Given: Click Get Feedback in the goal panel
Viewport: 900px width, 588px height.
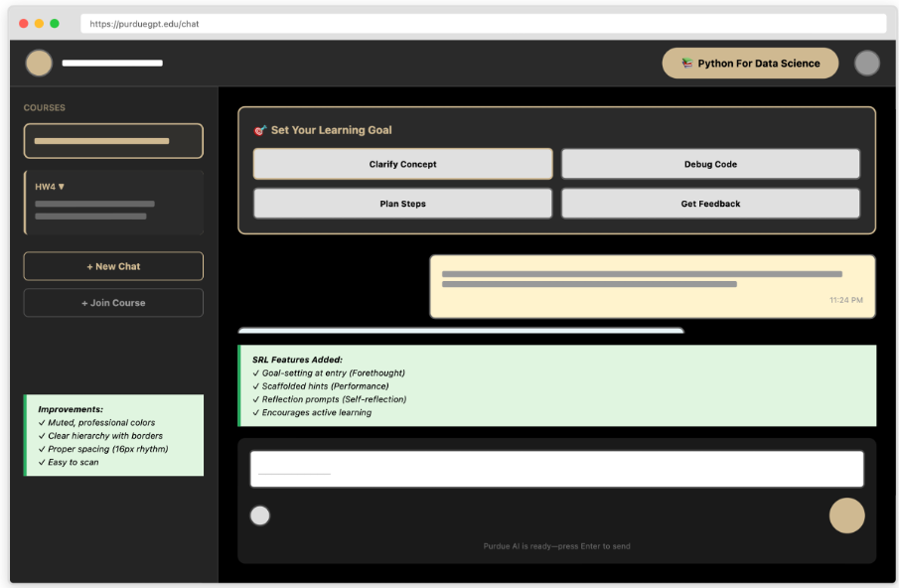Looking at the screenshot, I should click(x=710, y=203).
